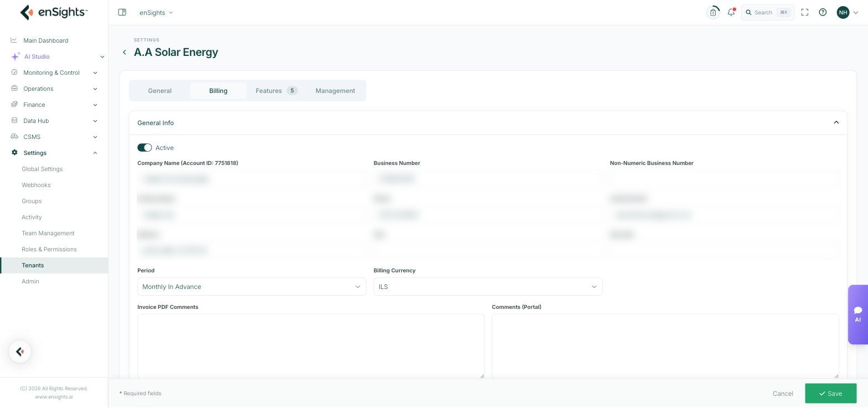
Task: Switch to the Features tab
Action: click(x=276, y=91)
